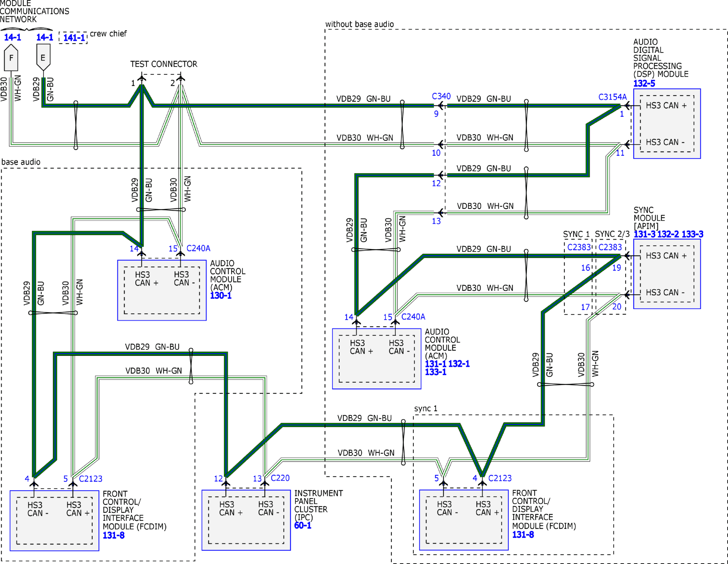
Task: Open connector C340 link
Action: click(441, 96)
